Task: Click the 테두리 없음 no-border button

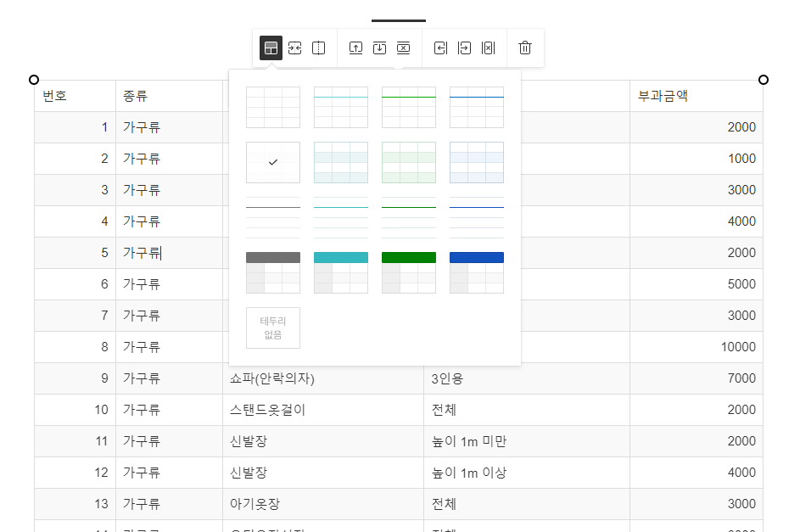Action: pos(272,328)
